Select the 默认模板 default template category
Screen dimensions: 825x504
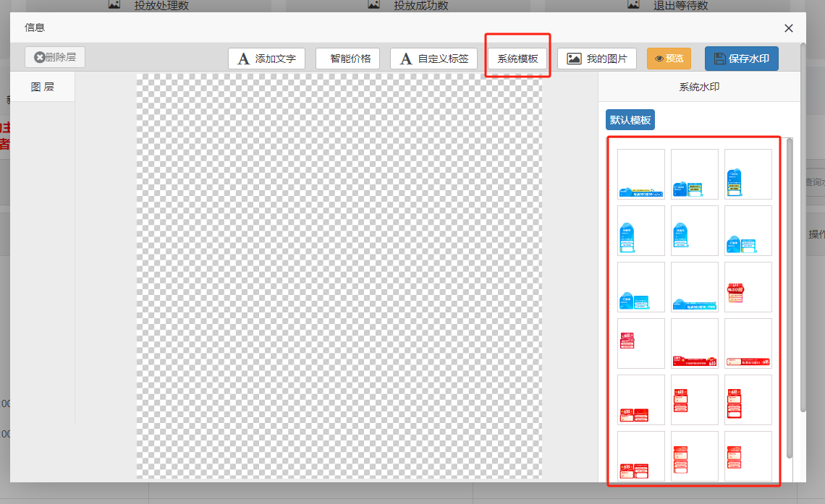coord(630,120)
